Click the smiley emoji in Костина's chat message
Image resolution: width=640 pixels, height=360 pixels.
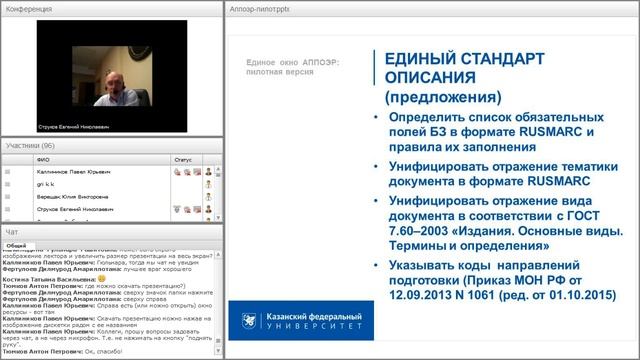pos(102,279)
